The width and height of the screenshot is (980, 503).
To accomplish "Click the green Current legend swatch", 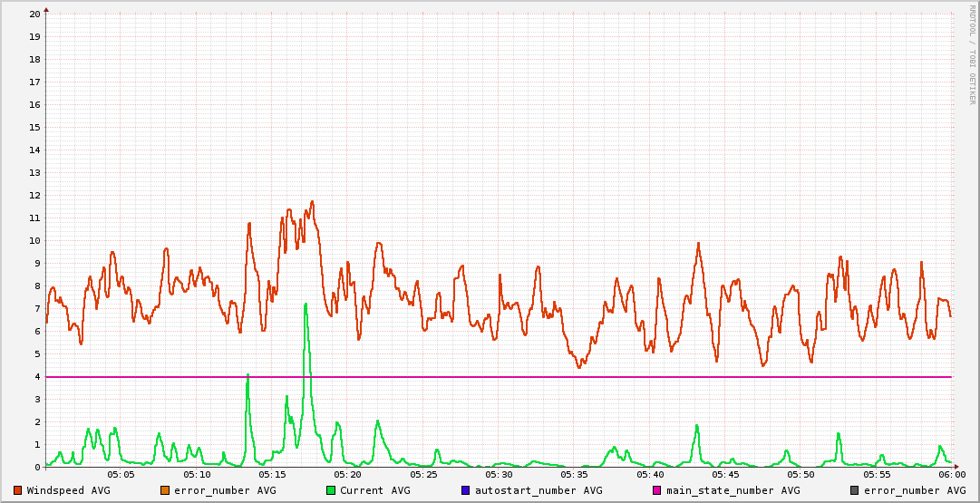I will tap(331, 490).
